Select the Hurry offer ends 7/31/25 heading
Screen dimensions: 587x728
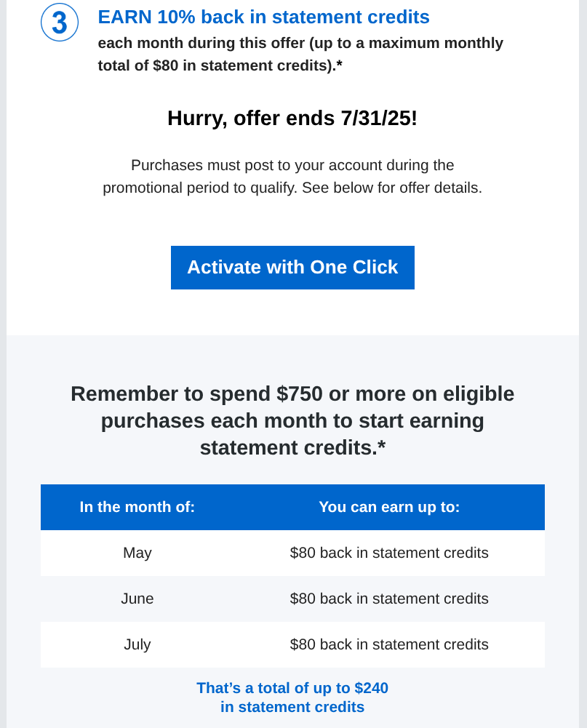pyautogui.click(x=292, y=118)
